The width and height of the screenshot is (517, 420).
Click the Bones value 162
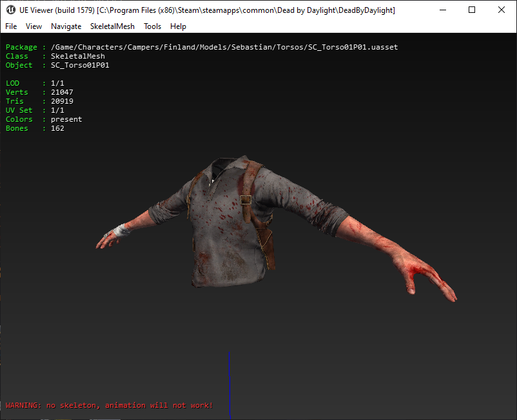(x=57, y=128)
